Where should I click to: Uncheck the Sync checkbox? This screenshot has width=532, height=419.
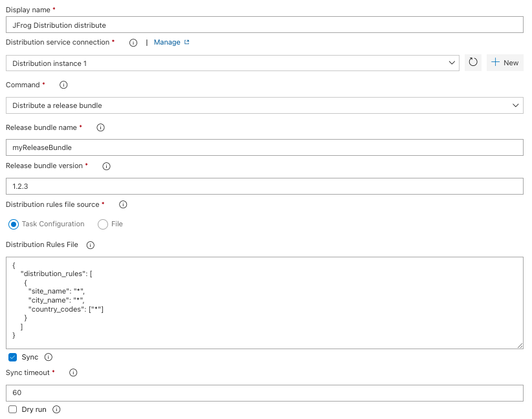click(x=11, y=356)
